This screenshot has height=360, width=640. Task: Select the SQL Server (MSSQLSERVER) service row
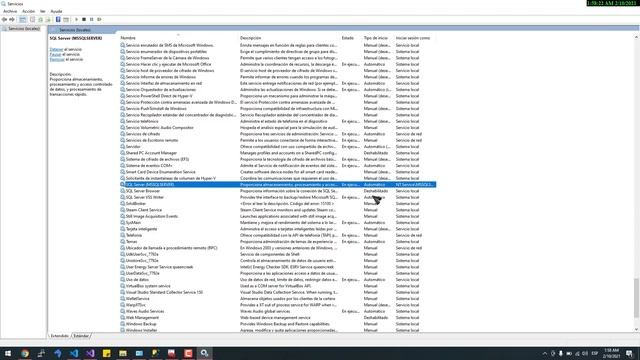coord(278,185)
